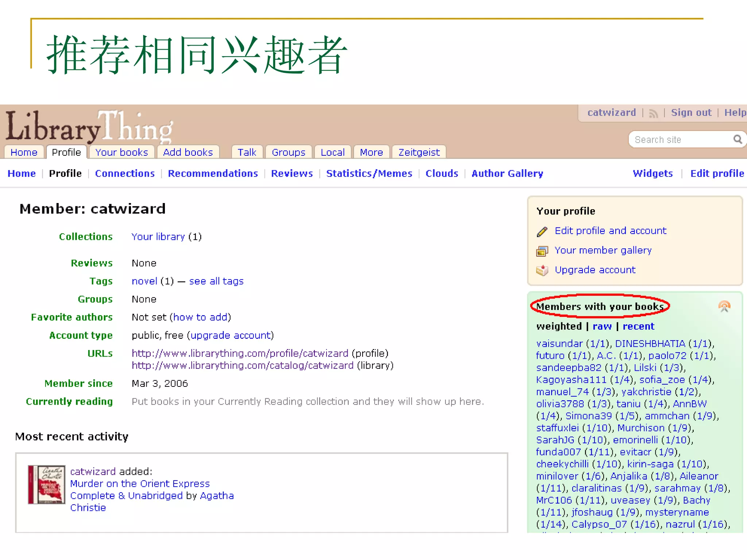Open member vaisundar's profile
The height and width of the screenshot is (560, 747).
(x=560, y=344)
